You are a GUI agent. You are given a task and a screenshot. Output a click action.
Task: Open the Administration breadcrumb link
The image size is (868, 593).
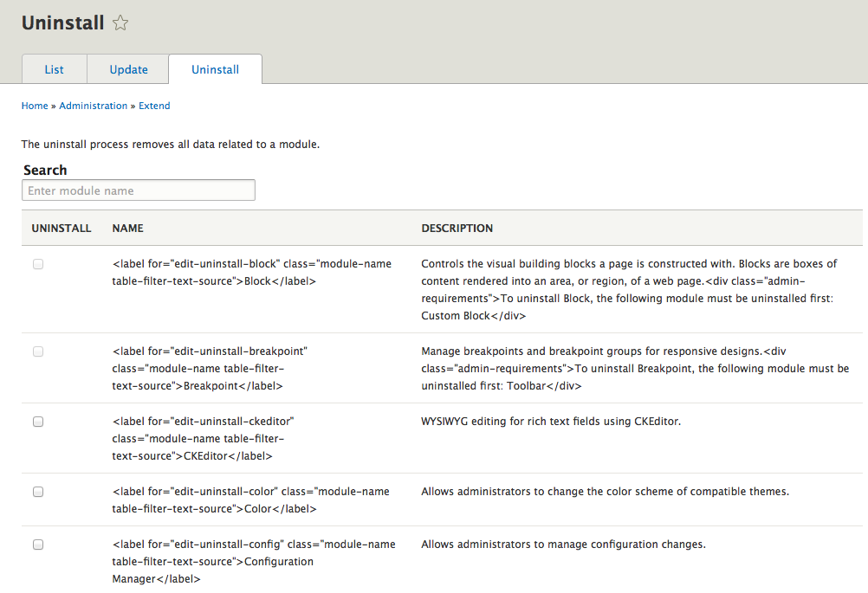94,106
